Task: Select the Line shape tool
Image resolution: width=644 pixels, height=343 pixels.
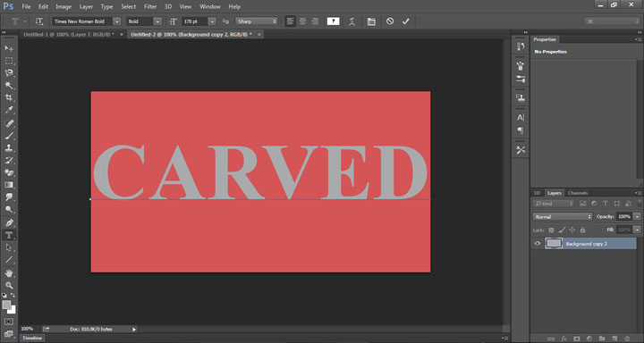Action: coord(9,260)
